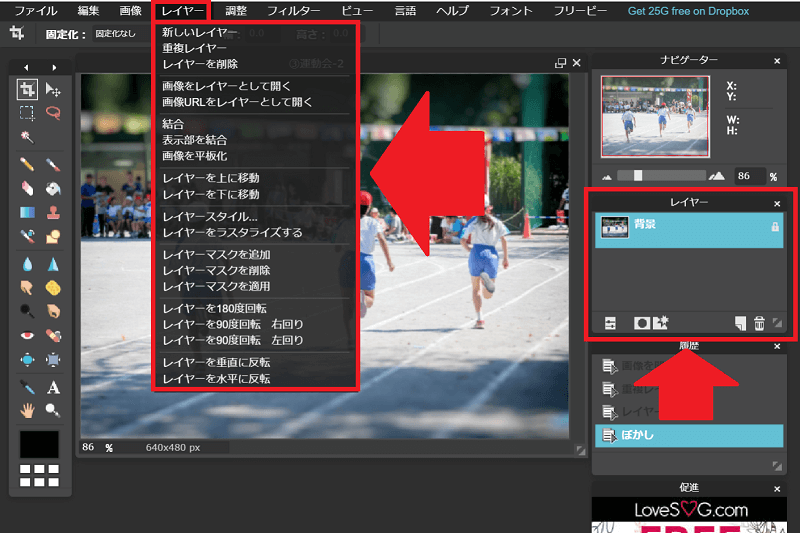
Task: Select the Smudge finger tool
Action: (27, 288)
